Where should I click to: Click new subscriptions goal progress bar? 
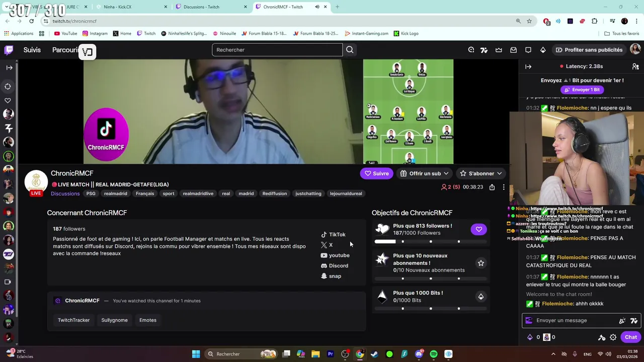click(x=431, y=279)
